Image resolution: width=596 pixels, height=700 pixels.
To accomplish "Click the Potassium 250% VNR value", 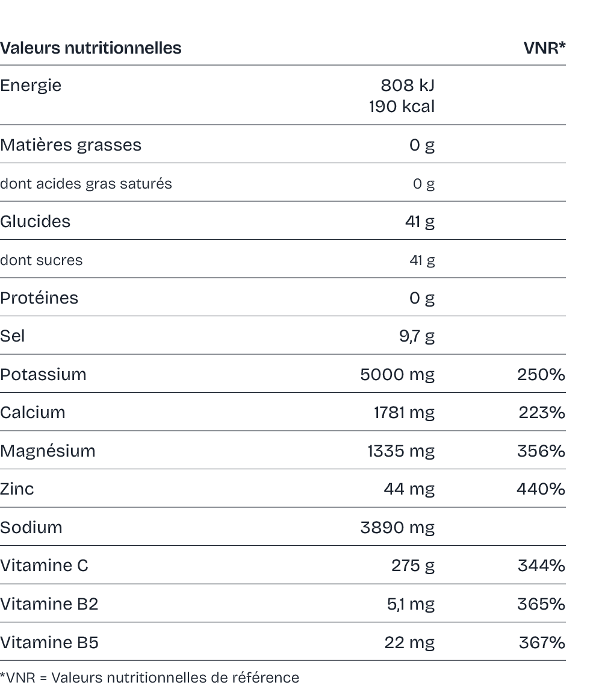I will [x=541, y=374].
